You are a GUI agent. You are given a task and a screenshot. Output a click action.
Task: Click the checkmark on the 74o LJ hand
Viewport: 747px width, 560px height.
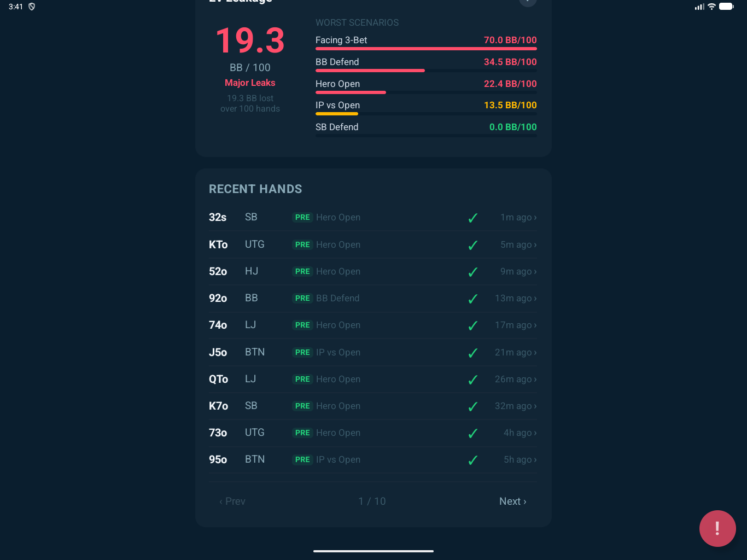pyautogui.click(x=473, y=325)
